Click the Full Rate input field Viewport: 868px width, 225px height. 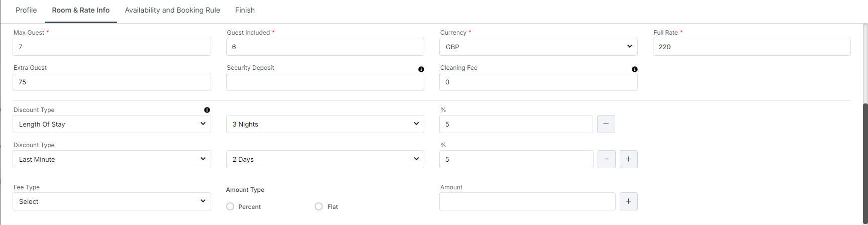click(751, 47)
